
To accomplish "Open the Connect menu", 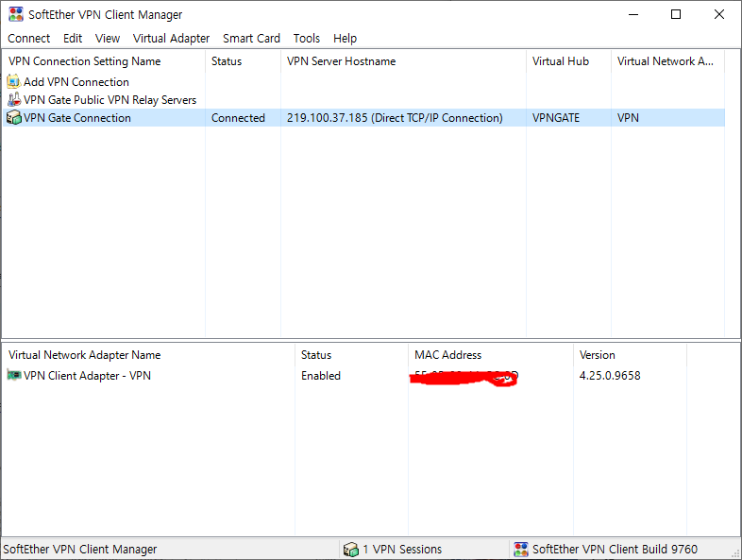I will tap(28, 39).
